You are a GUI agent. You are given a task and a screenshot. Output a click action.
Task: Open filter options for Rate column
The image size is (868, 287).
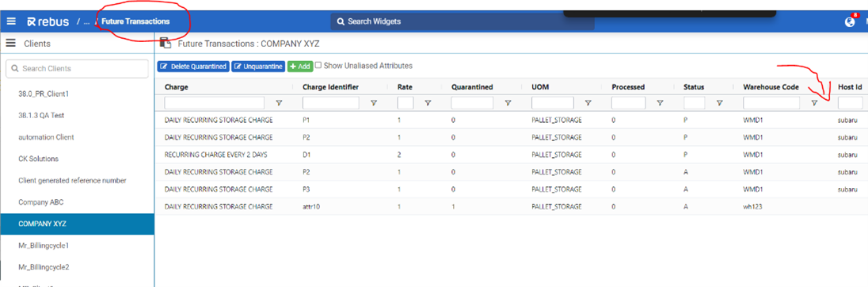pyautogui.click(x=428, y=103)
